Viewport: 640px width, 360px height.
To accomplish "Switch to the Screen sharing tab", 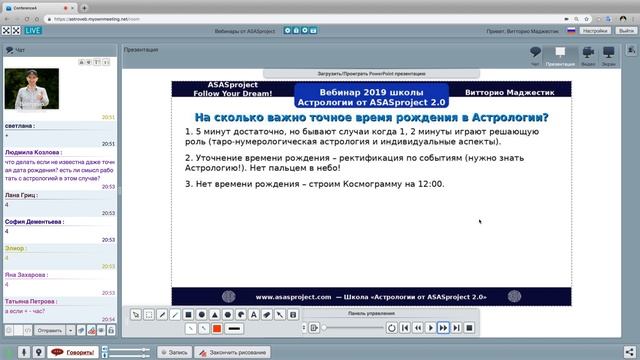I will [609, 56].
